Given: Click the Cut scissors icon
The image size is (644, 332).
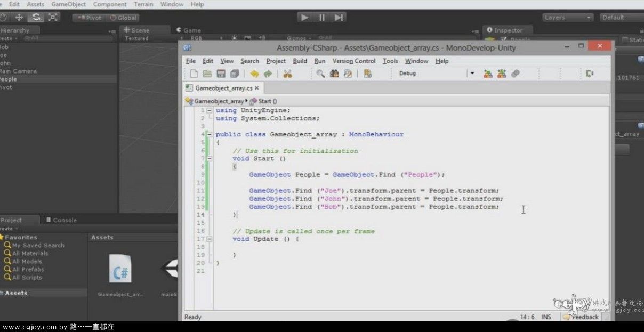Looking at the screenshot, I should click(x=287, y=74).
